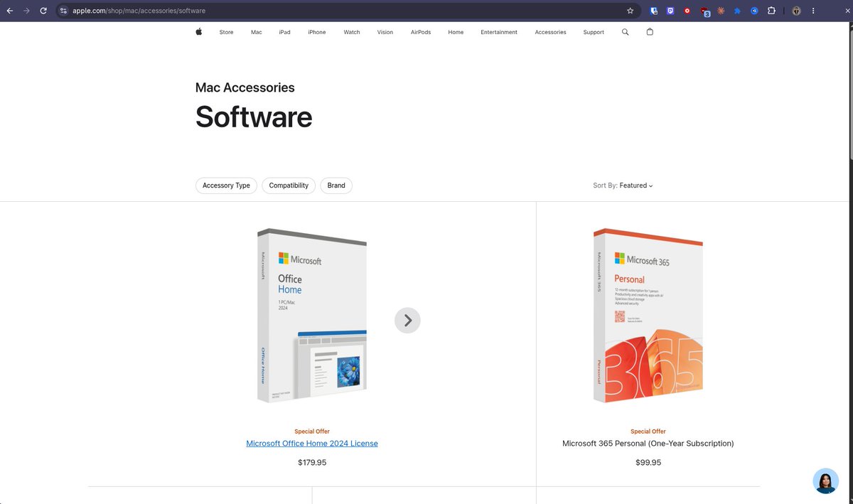Click the browser forward arrow
The width and height of the screenshot is (853, 504).
point(26,11)
